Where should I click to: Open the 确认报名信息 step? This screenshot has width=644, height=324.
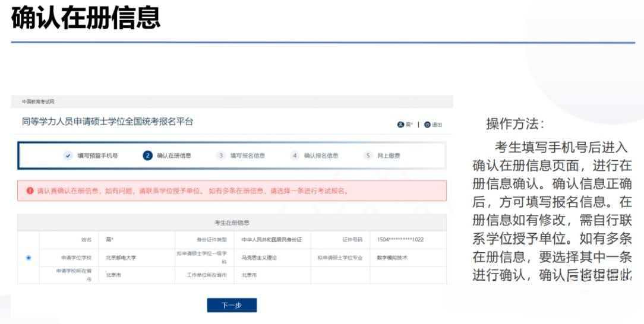(321, 156)
